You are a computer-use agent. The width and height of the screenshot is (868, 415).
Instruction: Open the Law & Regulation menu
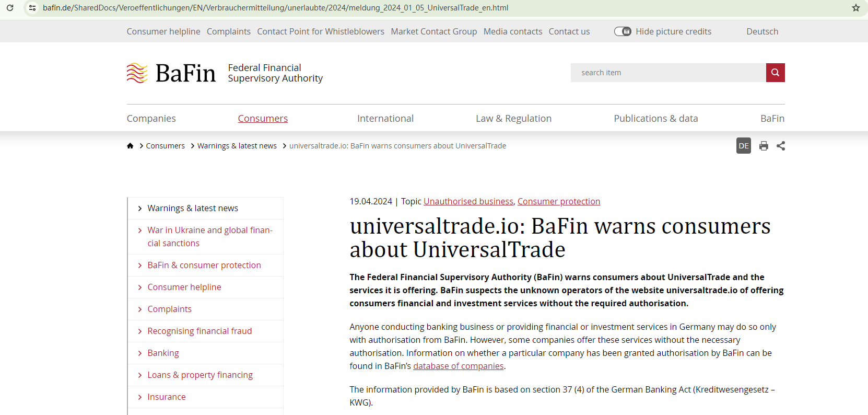coord(513,119)
